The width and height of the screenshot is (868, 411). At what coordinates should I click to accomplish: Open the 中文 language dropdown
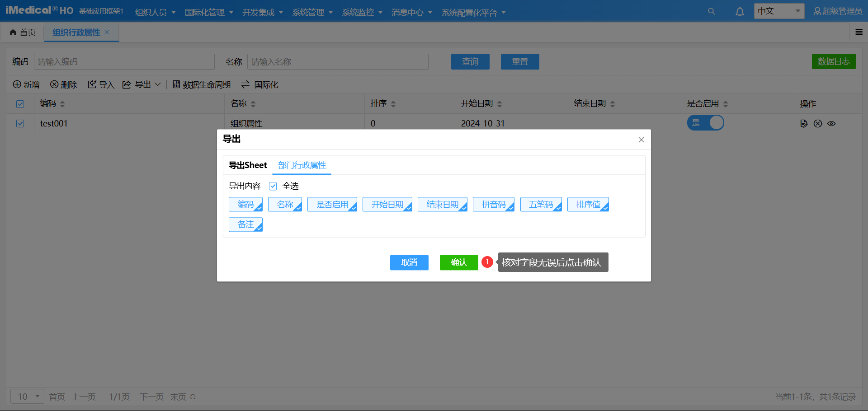pyautogui.click(x=778, y=11)
